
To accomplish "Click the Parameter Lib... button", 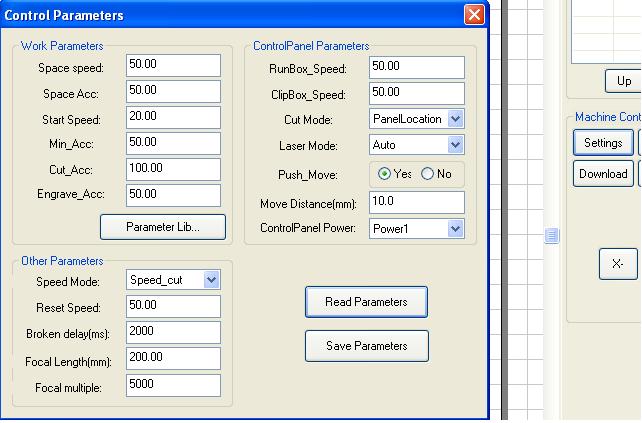I will click(x=163, y=227).
